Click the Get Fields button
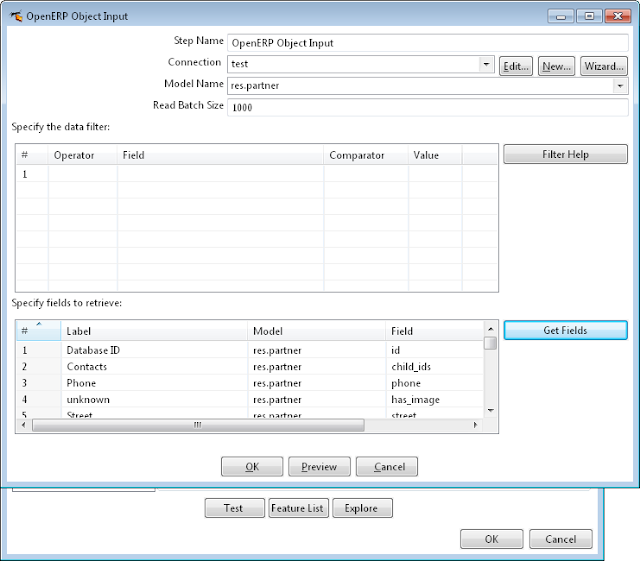The width and height of the screenshot is (640, 561). 565,330
